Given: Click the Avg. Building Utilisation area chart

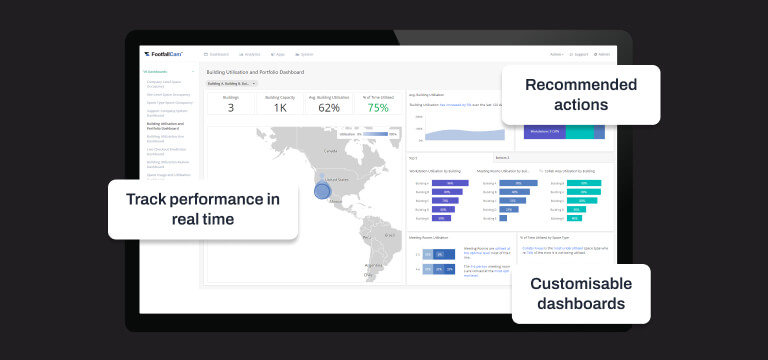Looking at the screenshot, I should click(x=464, y=134).
